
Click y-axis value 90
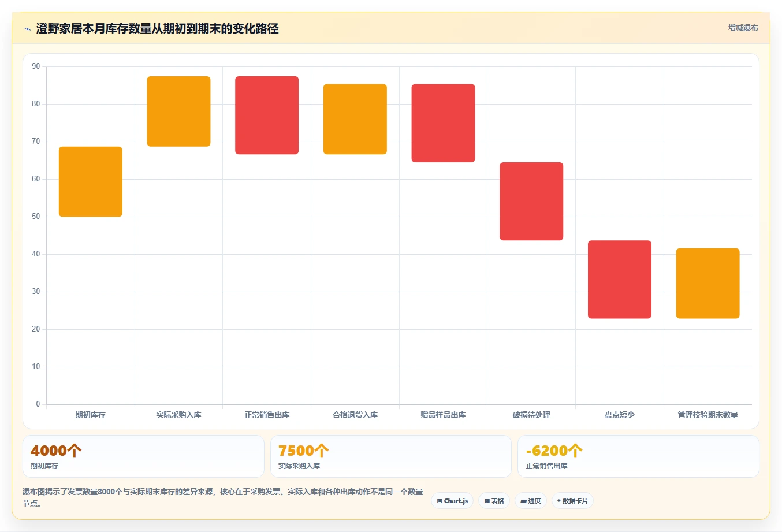click(36, 66)
